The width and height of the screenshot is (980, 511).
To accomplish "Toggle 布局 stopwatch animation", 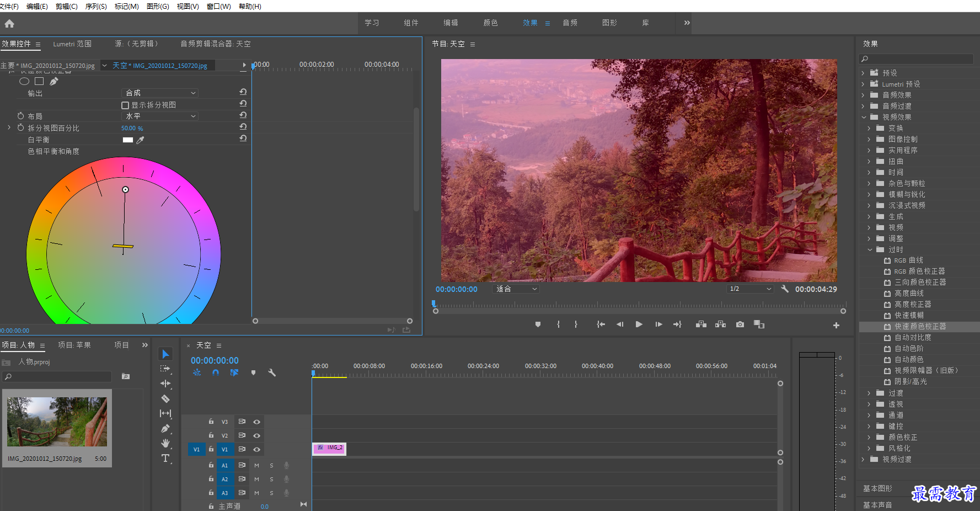I will [20, 116].
